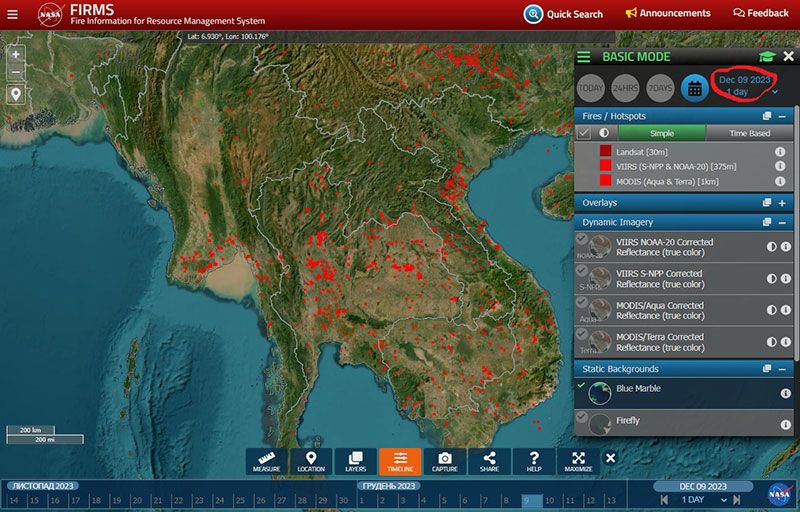
Task: Step timeline back one day
Action: [664, 500]
